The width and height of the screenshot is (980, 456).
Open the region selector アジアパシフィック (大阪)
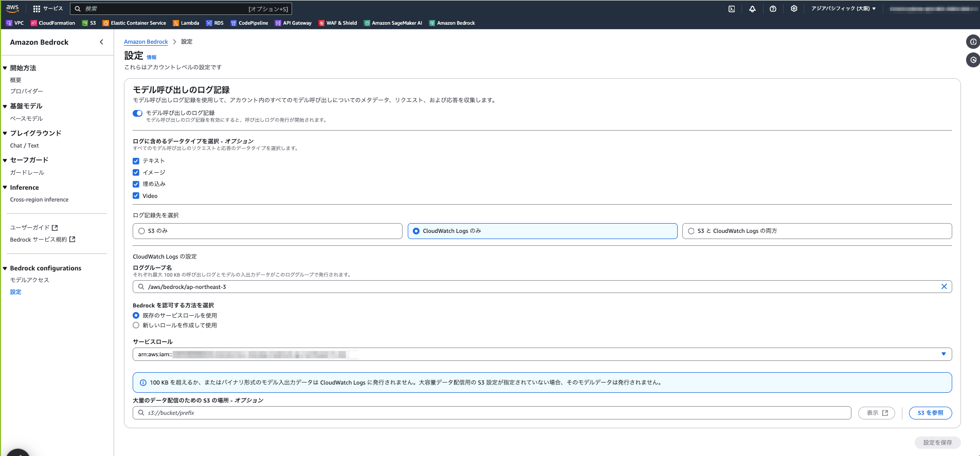(843, 9)
